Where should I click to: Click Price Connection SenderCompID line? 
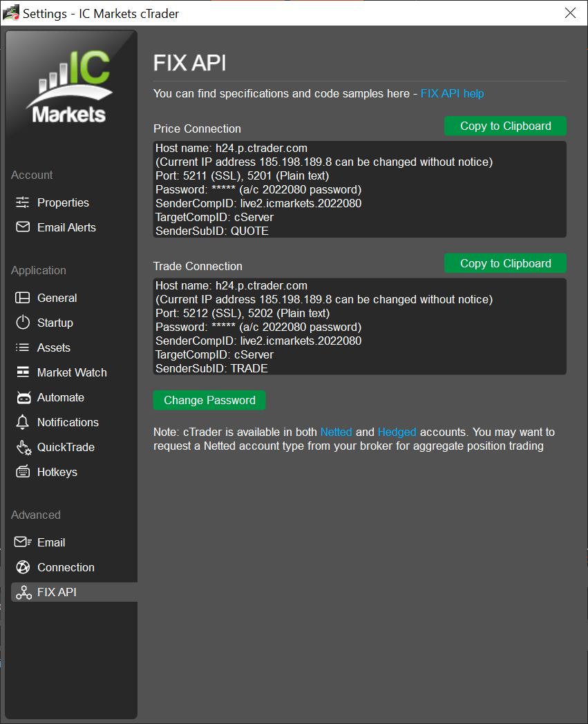tap(258, 204)
